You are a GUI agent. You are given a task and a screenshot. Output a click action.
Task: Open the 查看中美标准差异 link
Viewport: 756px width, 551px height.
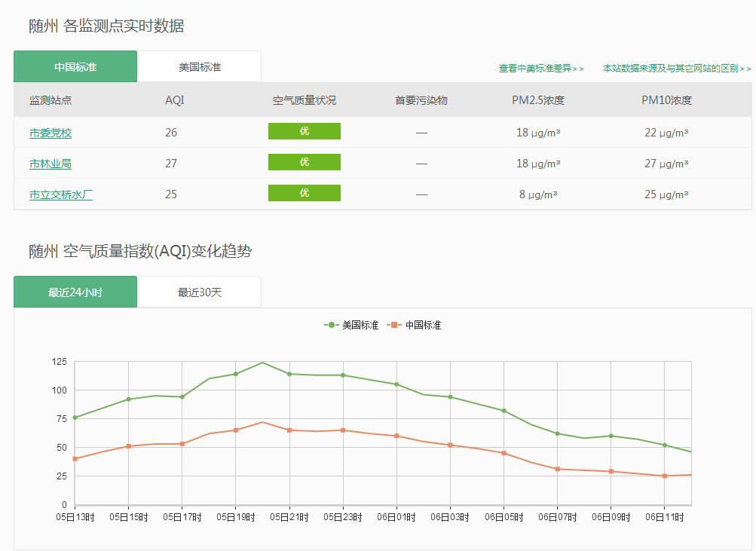541,69
